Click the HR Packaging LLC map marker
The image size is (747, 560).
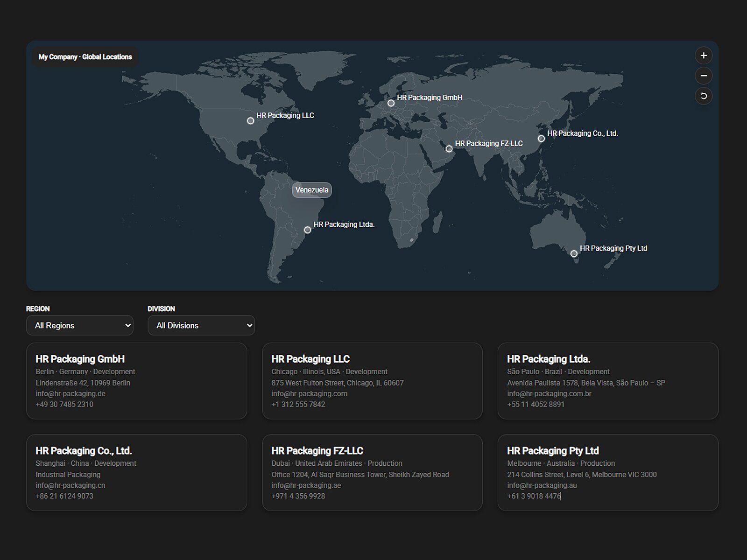[251, 121]
